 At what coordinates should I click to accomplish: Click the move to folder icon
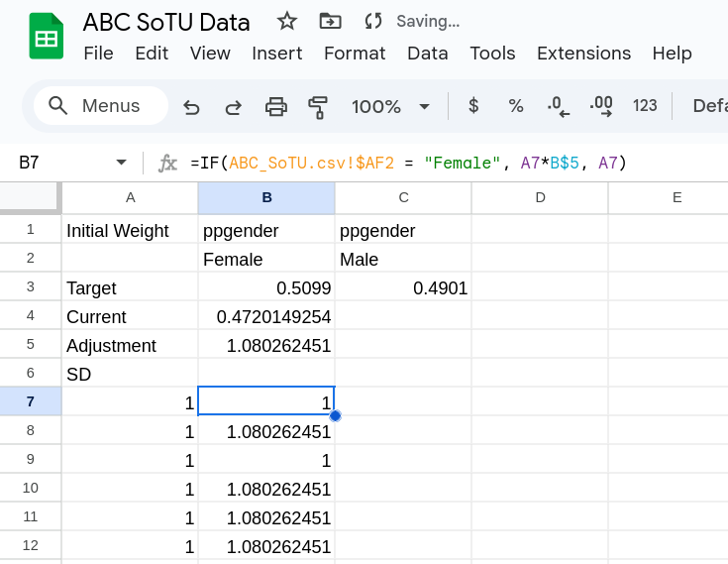click(330, 21)
